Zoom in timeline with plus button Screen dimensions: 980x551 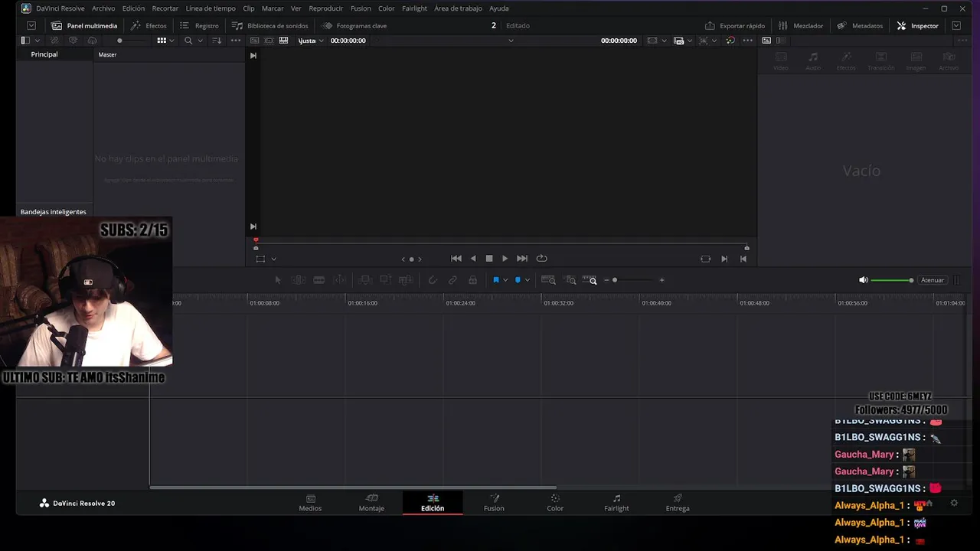[661, 280]
